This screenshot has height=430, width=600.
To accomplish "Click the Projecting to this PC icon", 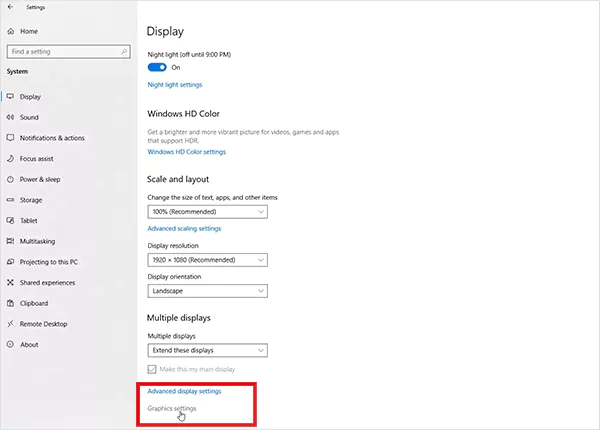I will pos(10,262).
